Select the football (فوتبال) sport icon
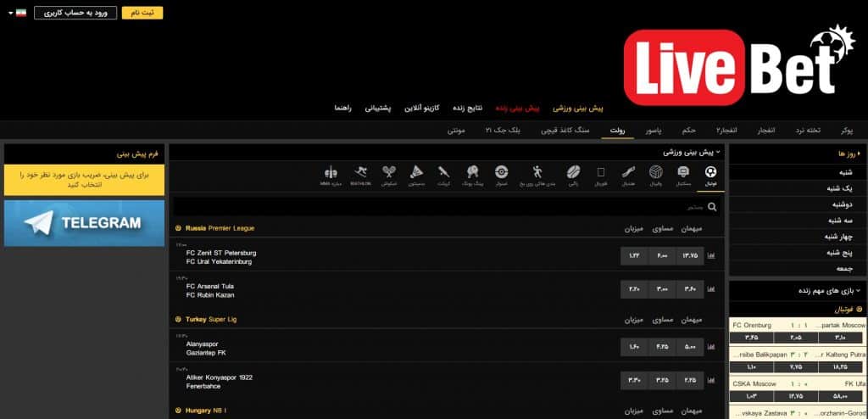Image resolution: width=868 pixels, height=419 pixels. click(711, 172)
